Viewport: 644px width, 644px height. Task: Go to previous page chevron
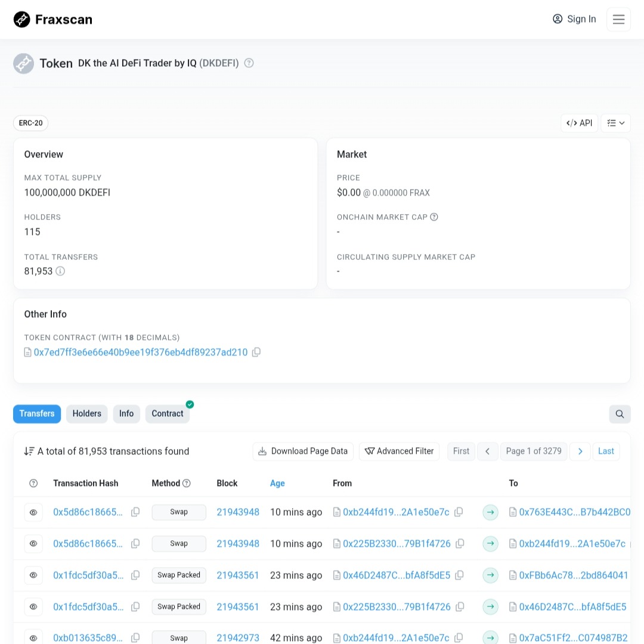point(488,451)
